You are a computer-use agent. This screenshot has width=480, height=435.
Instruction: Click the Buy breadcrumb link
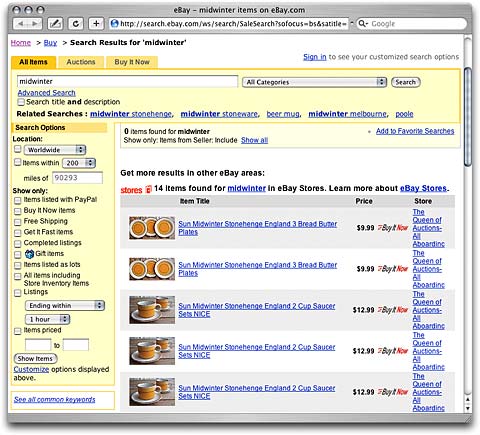point(50,43)
